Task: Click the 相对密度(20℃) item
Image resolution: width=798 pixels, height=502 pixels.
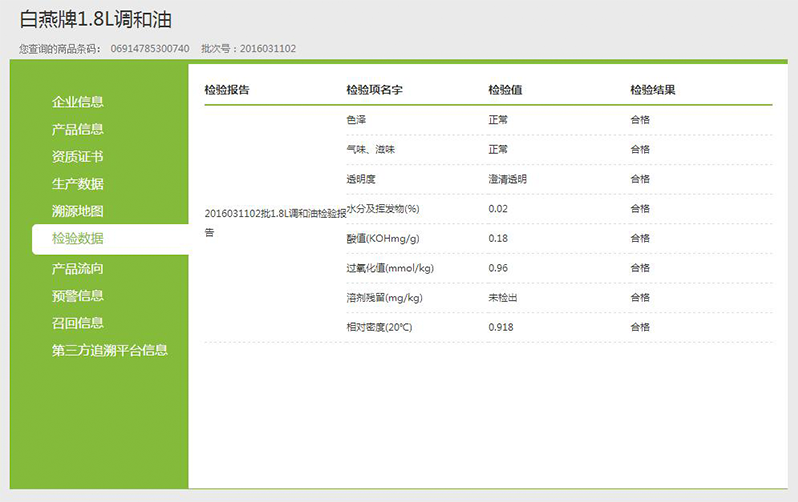Action: 379,327
